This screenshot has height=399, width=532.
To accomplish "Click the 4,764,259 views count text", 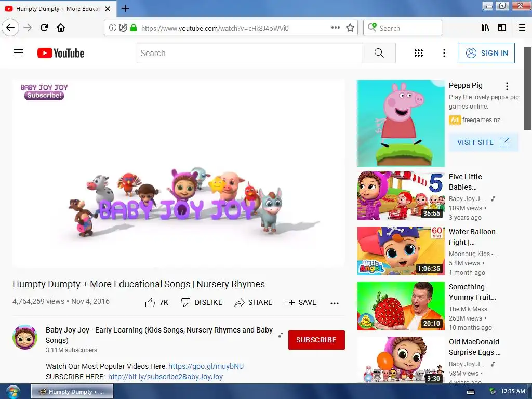I will coord(38,301).
